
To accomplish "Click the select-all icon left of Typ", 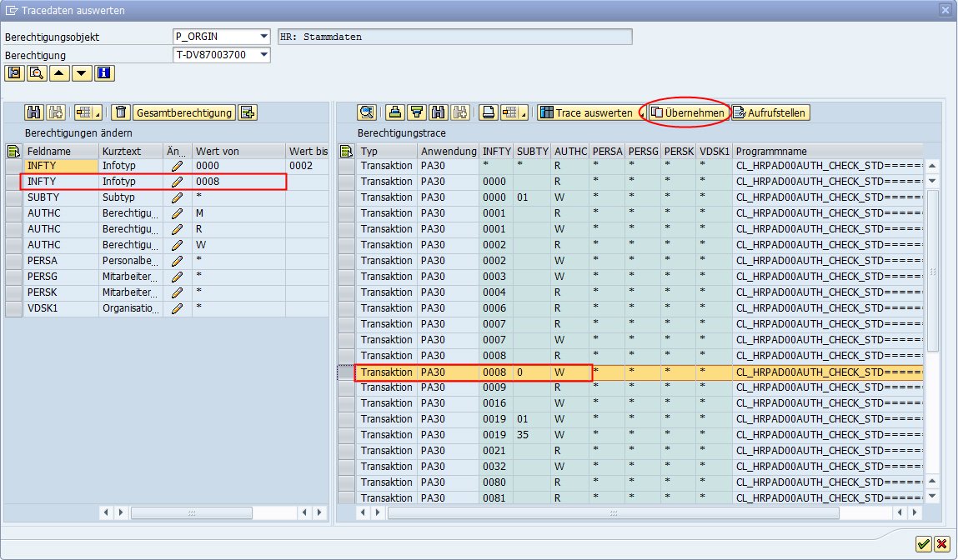I will pos(346,151).
